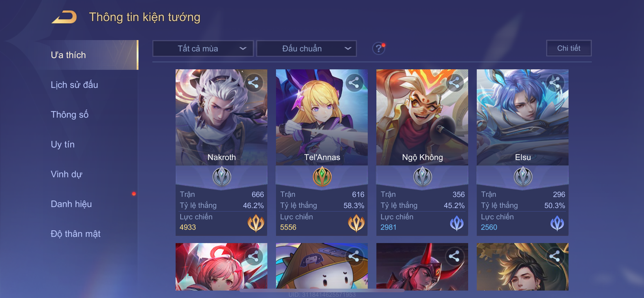This screenshot has width=644, height=298.
Task: Share the red-haired hero card in bottom row
Action: [253, 256]
